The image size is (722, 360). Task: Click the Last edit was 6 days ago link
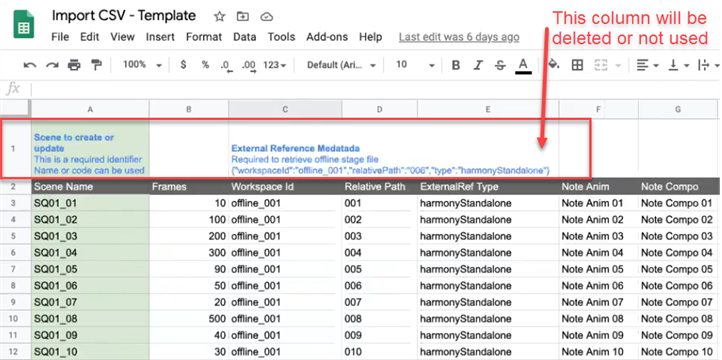click(459, 37)
